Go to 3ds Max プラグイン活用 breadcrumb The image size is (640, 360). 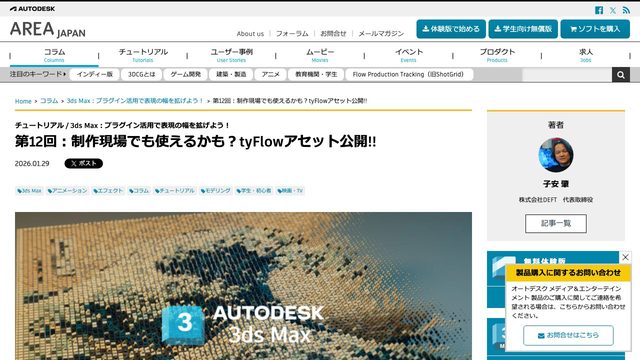coord(135,101)
